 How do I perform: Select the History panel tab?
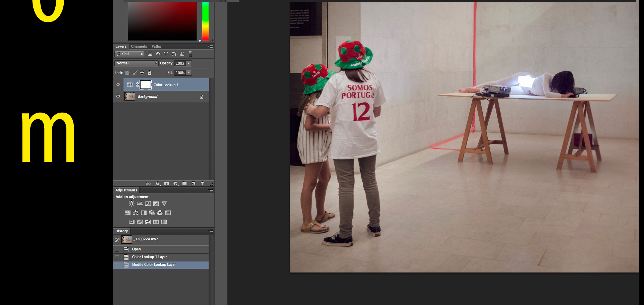tap(121, 231)
